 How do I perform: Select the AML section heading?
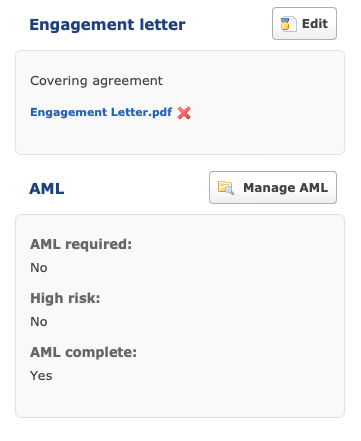coord(47,189)
